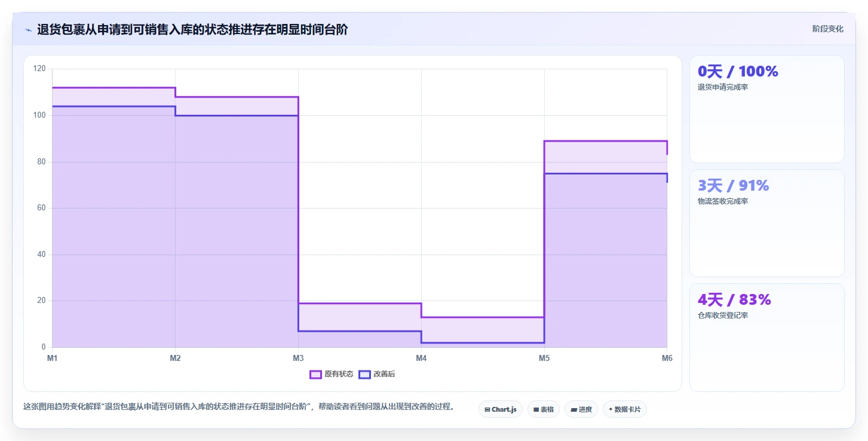
Task: Open the Chart.js chip
Action: [x=501, y=409]
